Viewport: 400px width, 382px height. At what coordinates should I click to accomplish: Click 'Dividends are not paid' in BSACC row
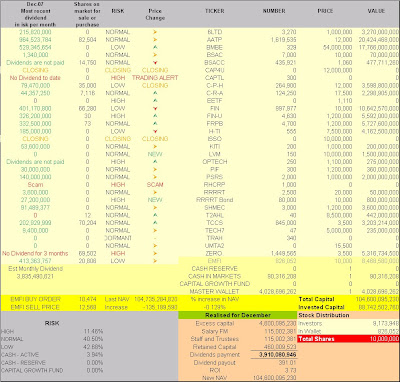(35, 63)
